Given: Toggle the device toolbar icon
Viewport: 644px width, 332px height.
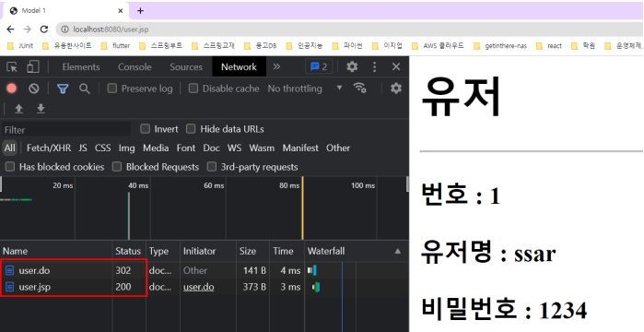Looking at the screenshot, I should point(33,67).
